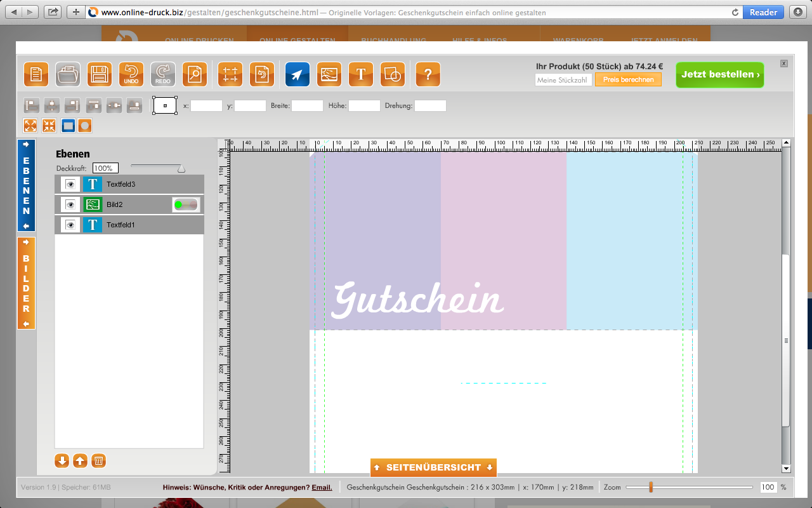Focus the Meine Stückzahl quantity field
The width and height of the screenshot is (812, 508).
pos(563,80)
